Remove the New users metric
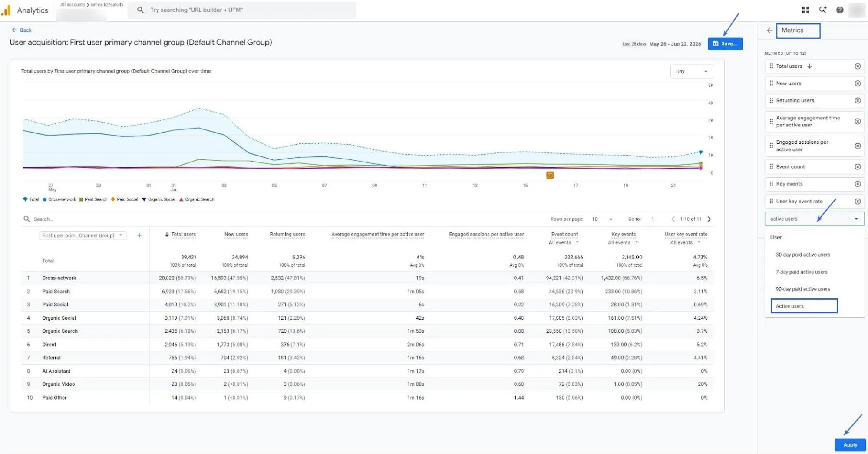The height and width of the screenshot is (454, 868). 858,83
